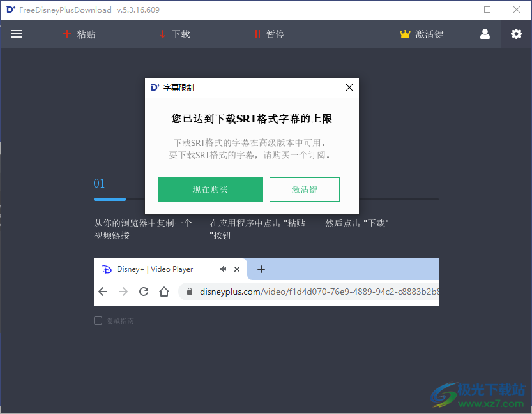Click the browser home icon in guide
The width and height of the screenshot is (532, 414).
click(x=164, y=292)
